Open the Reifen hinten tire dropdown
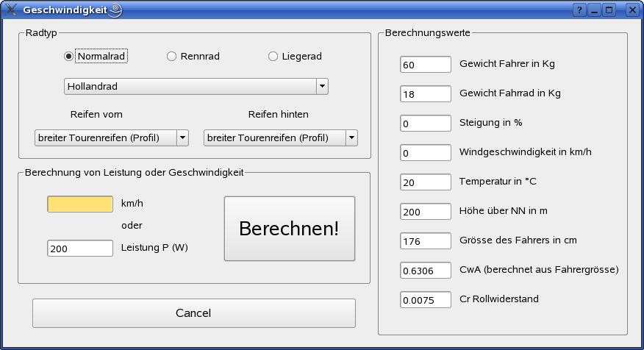 (280, 137)
